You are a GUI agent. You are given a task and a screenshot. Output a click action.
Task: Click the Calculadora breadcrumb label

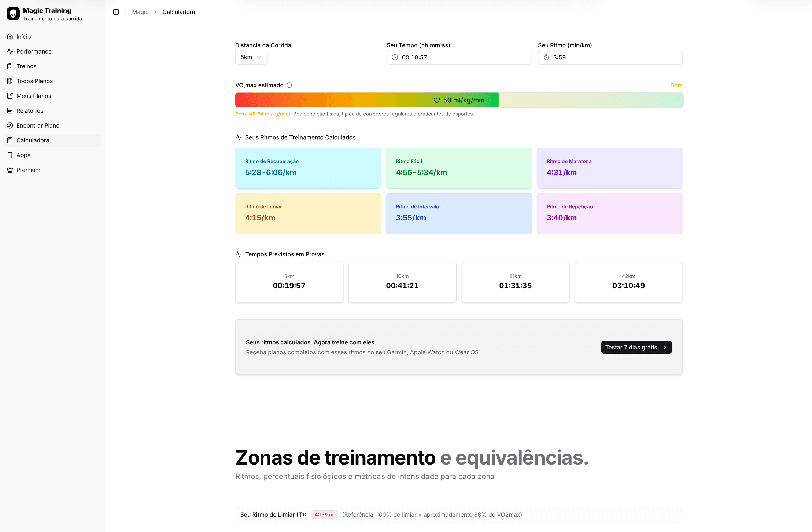coord(179,12)
